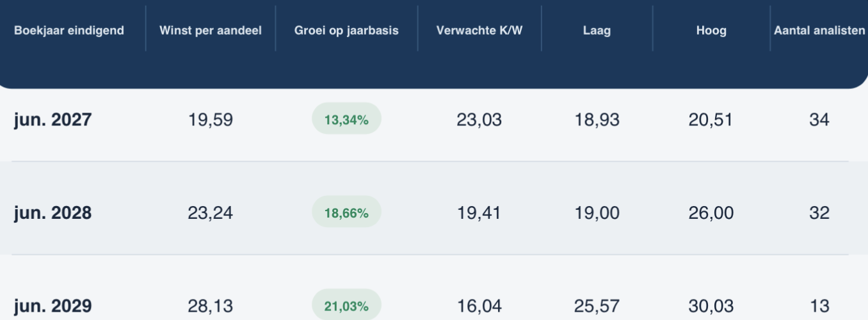Viewport: 868px width, 320px height.
Task: Click the 13,34% growth badge
Action: pos(346,119)
